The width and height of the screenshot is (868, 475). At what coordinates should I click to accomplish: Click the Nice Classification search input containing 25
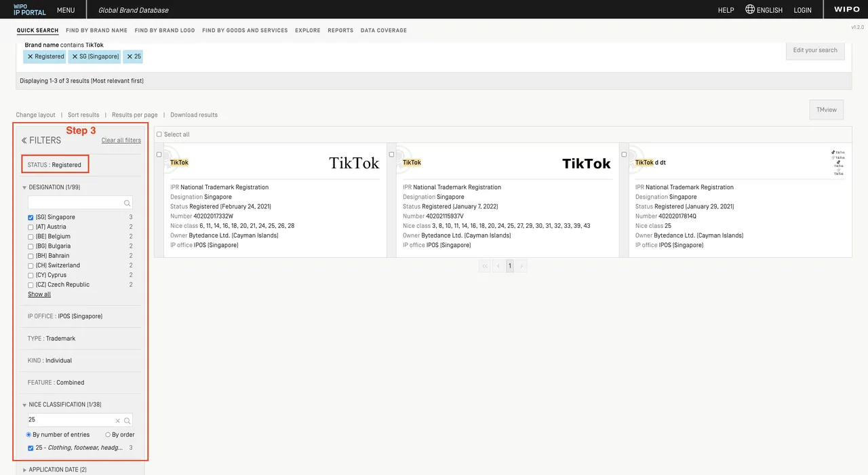point(68,419)
